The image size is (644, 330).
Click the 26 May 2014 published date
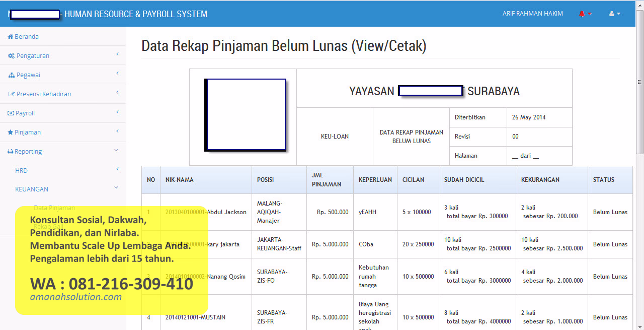tap(529, 117)
